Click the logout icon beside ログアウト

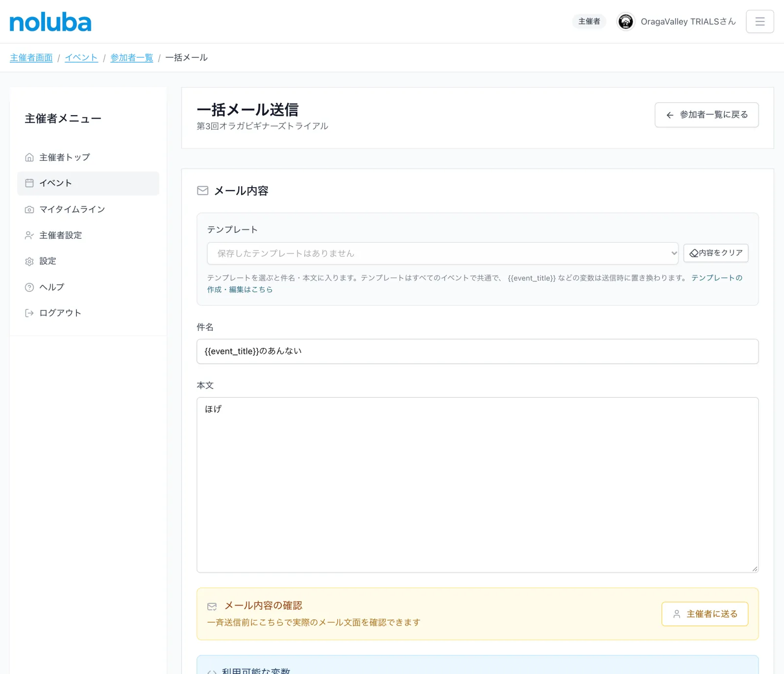point(29,313)
